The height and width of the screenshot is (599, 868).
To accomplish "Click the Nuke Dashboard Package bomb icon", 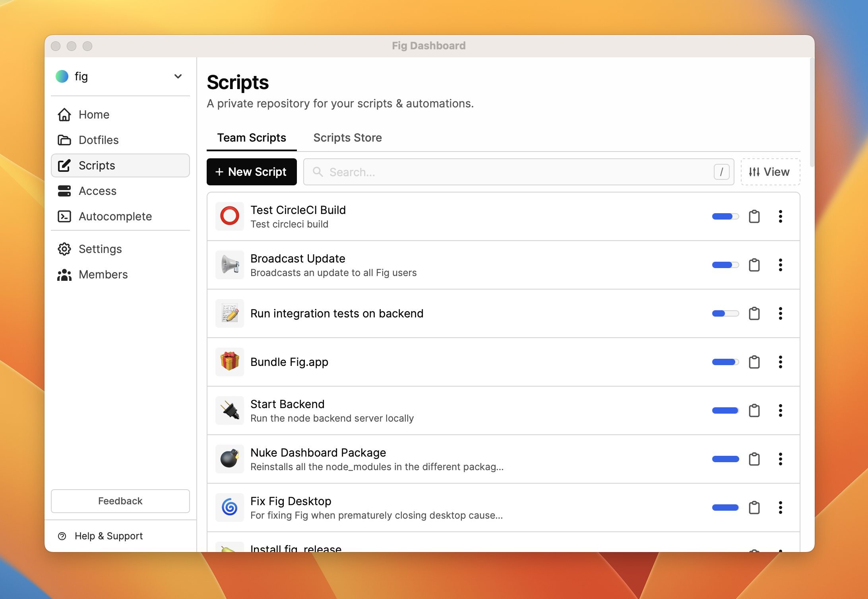I will [230, 459].
